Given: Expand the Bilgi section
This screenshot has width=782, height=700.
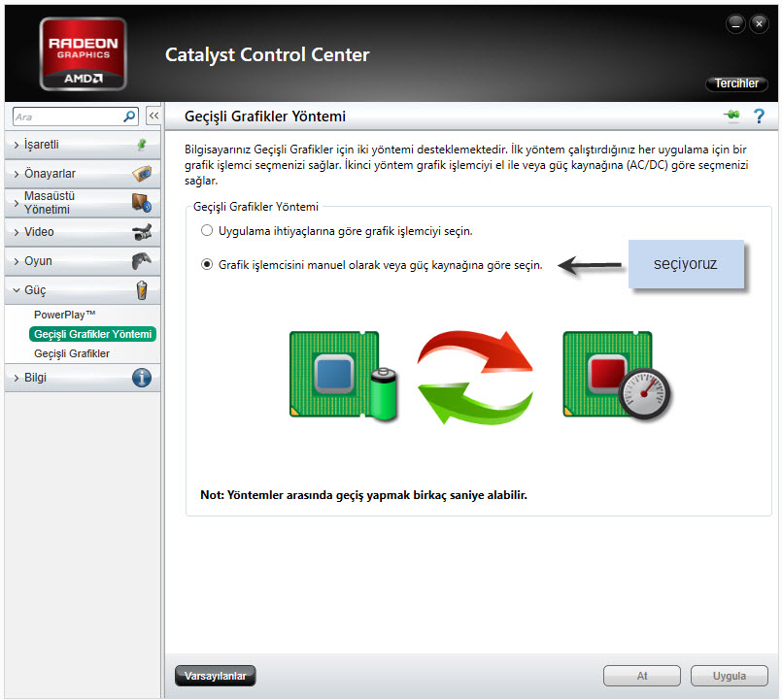Looking at the screenshot, I should [83, 378].
